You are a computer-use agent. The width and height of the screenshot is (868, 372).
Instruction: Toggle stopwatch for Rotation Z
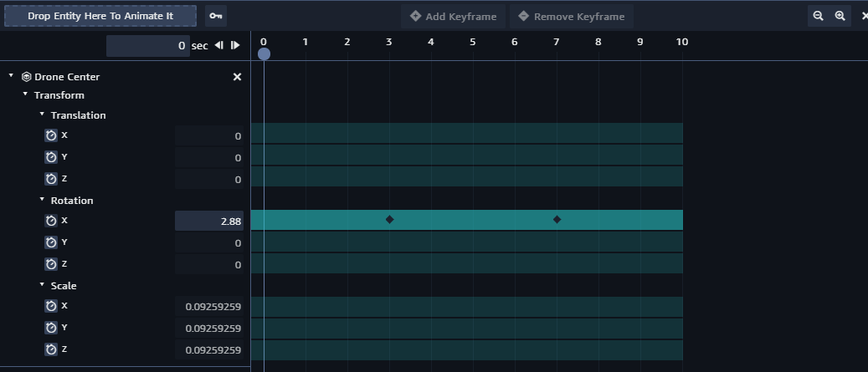click(x=51, y=264)
